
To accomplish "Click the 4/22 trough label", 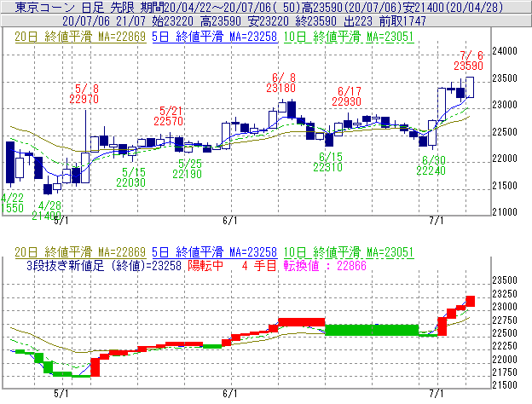I will click(x=12, y=203).
